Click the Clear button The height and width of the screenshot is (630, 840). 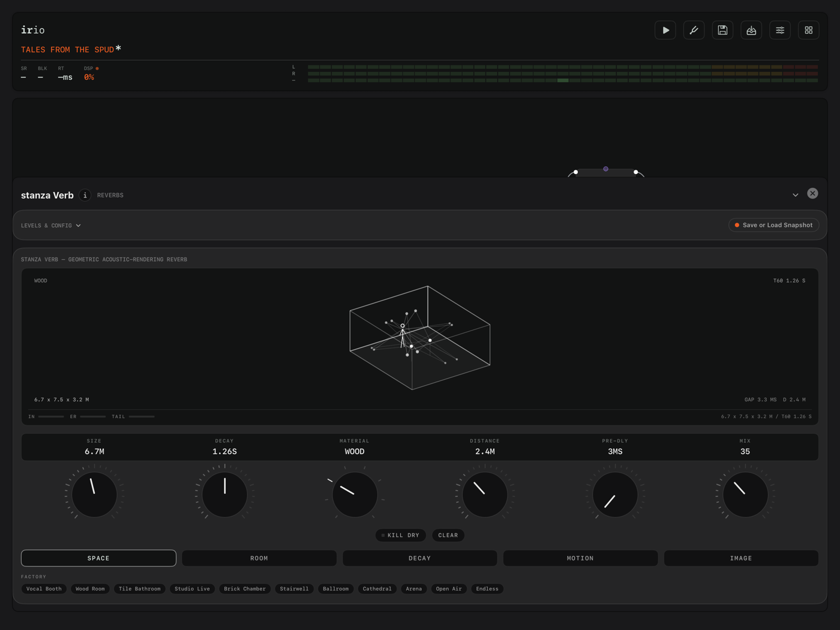(x=448, y=535)
